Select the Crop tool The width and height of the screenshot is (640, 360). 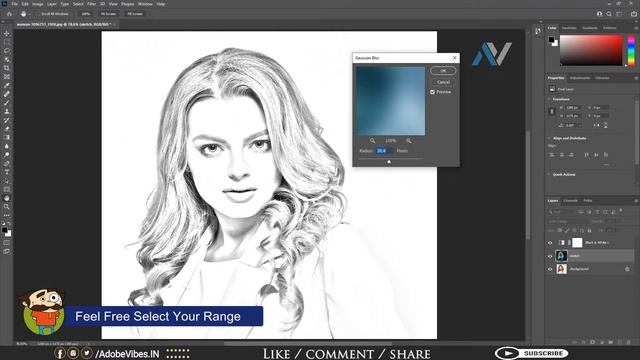[7, 68]
